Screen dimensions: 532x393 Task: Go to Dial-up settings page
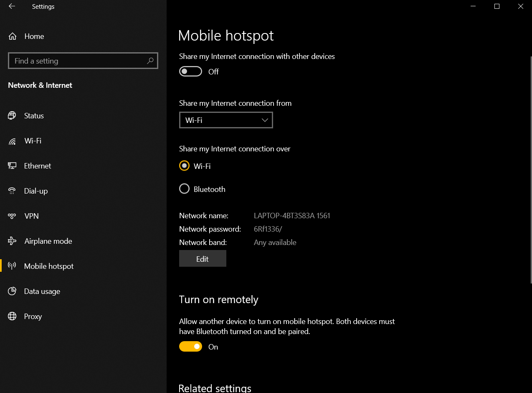[36, 191]
